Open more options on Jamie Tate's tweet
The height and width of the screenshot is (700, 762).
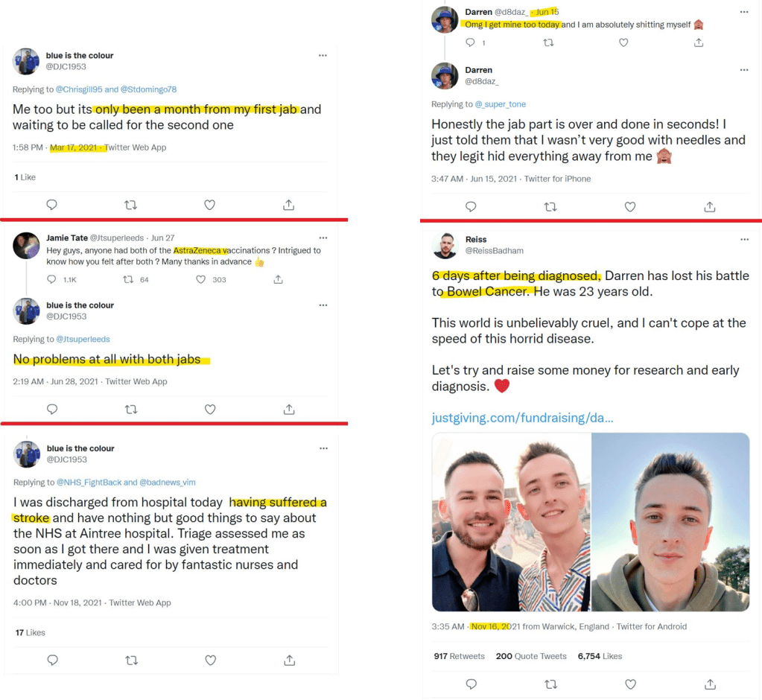pyautogui.click(x=323, y=238)
